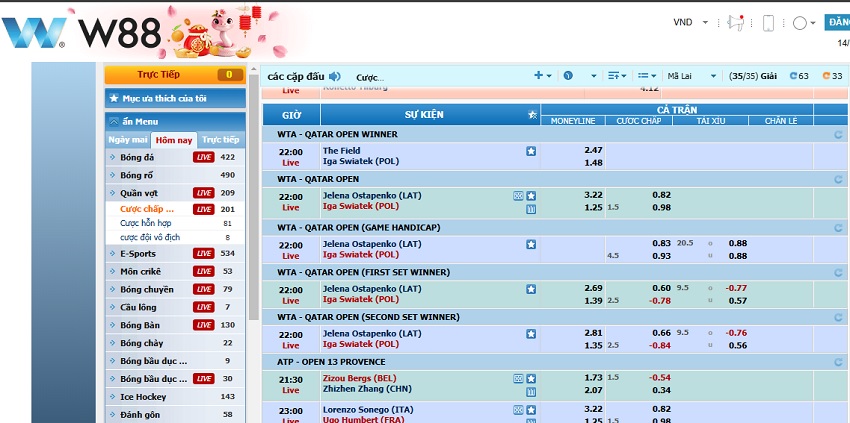Viewport: 850px width, 423px height.
Task: Expand the Bóng rổ sport category
Action: (175, 175)
